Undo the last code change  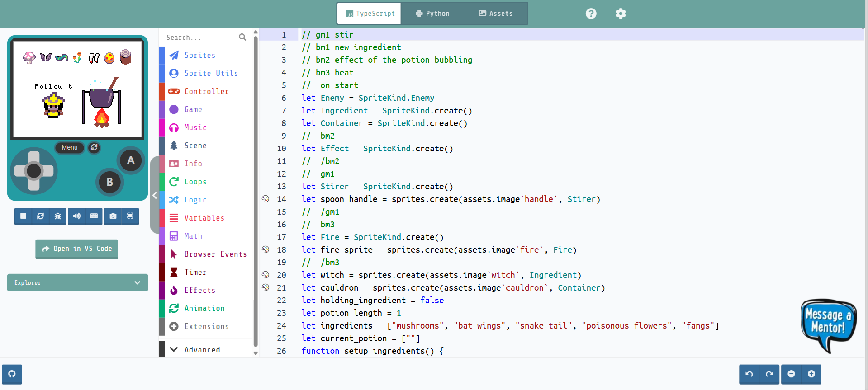[749, 374]
